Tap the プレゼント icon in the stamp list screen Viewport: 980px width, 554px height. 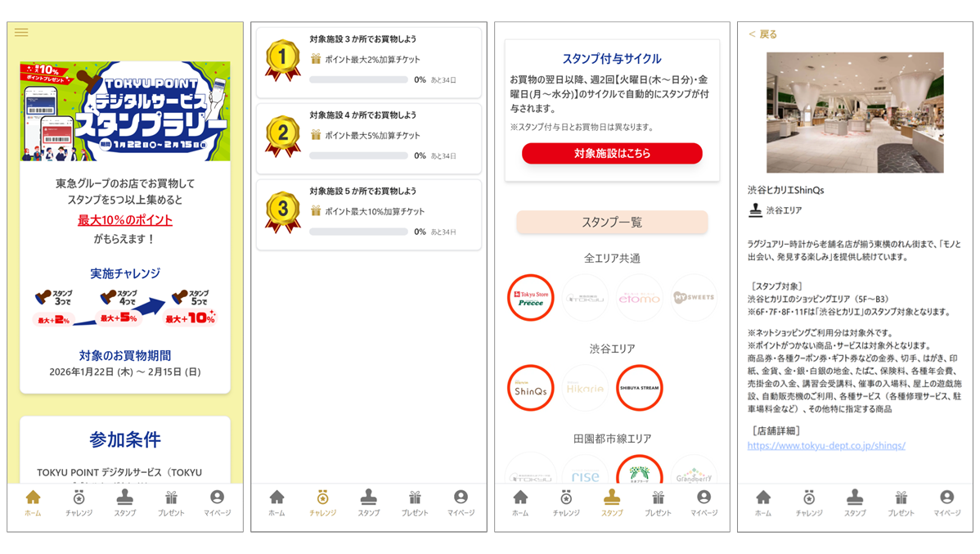click(x=659, y=497)
